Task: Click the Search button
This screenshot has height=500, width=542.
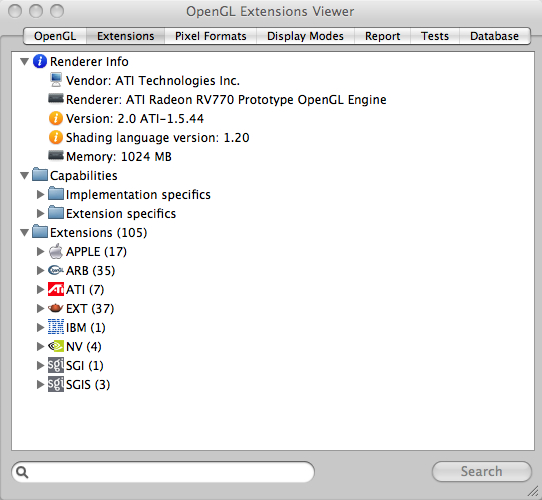Action: pyautogui.click(x=482, y=471)
